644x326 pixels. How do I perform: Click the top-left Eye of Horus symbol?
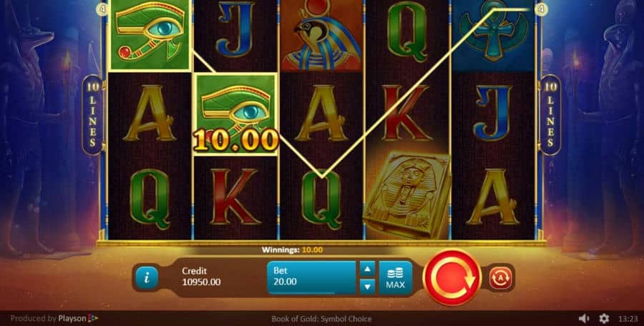pyautogui.click(x=150, y=35)
